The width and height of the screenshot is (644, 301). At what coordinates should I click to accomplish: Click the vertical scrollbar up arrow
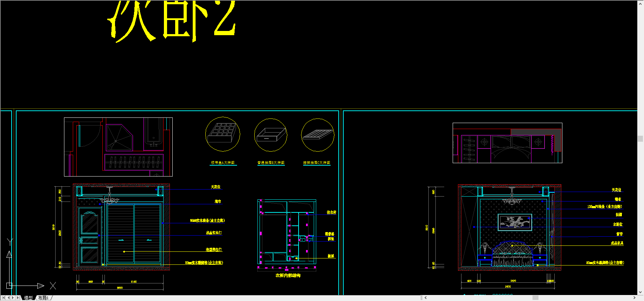pos(640,4)
